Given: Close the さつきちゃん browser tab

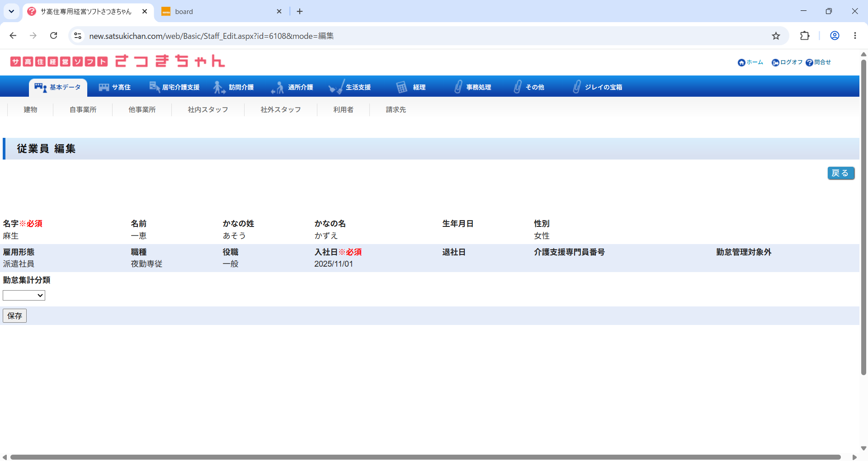Looking at the screenshot, I should coord(145,11).
